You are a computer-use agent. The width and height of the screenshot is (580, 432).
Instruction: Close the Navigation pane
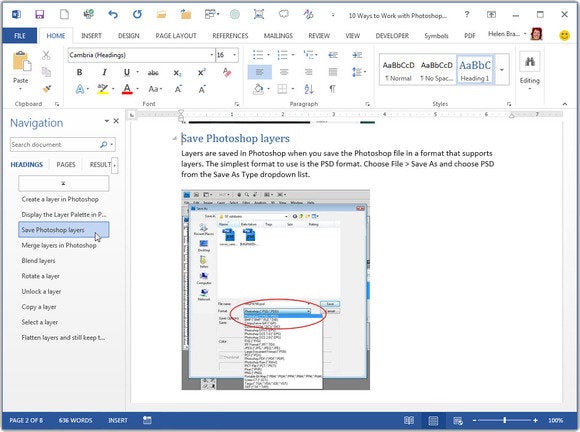tap(116, 121)
